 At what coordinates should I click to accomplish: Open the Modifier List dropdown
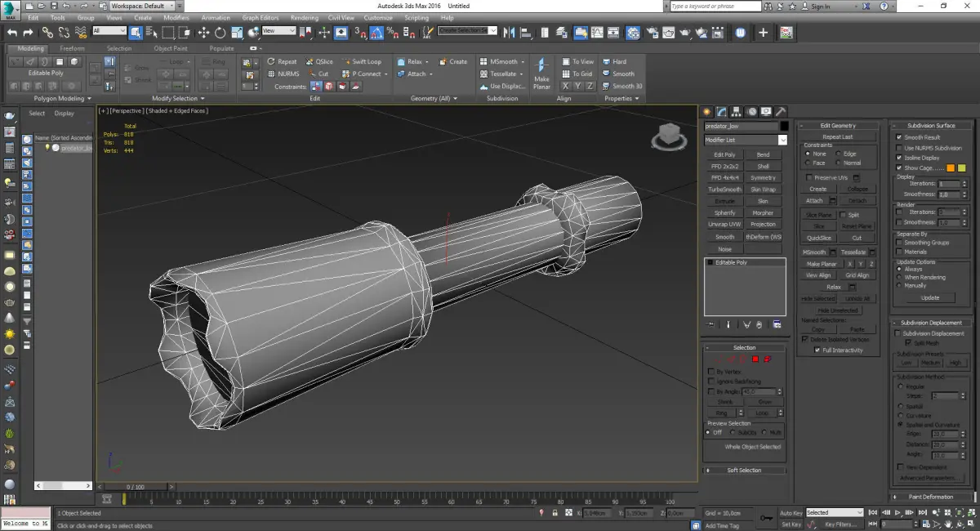tap(746, 141)
